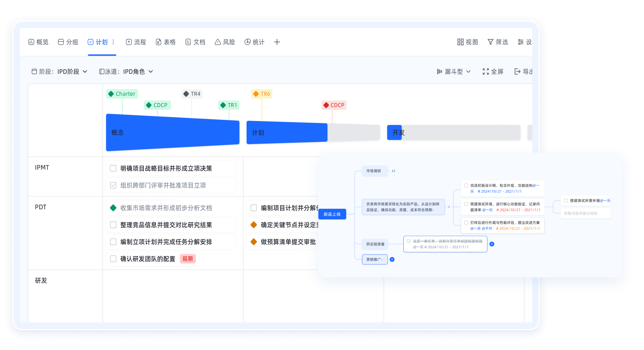The width and height of the screenshot is (644, 350).
Task: Click the 阶段 stage calendar icon
Action: 34,72
